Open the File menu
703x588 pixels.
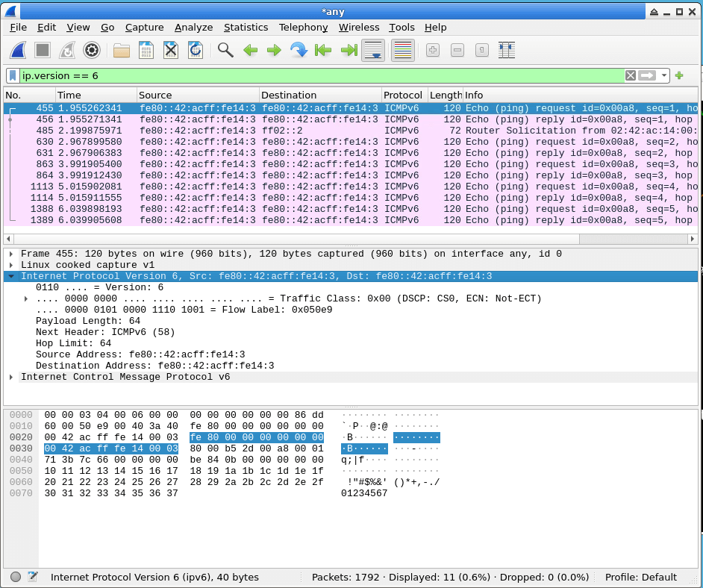point(19,28)
